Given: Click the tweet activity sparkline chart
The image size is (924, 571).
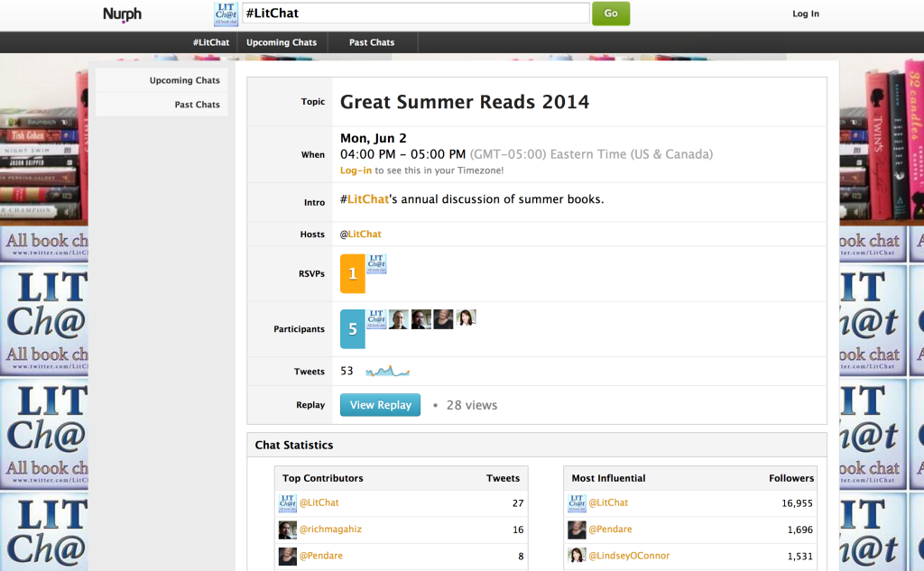Looking at the screenshot, I should click(x=388, y=372).
